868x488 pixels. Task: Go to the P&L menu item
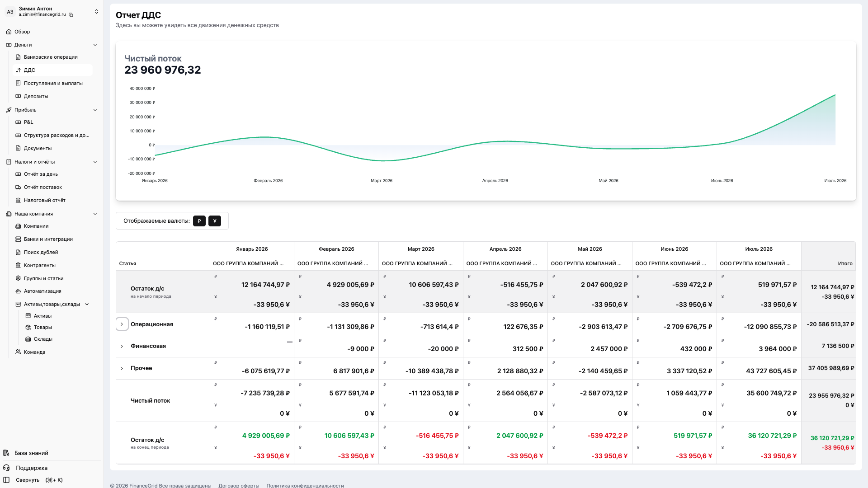(x=28, y=122)
